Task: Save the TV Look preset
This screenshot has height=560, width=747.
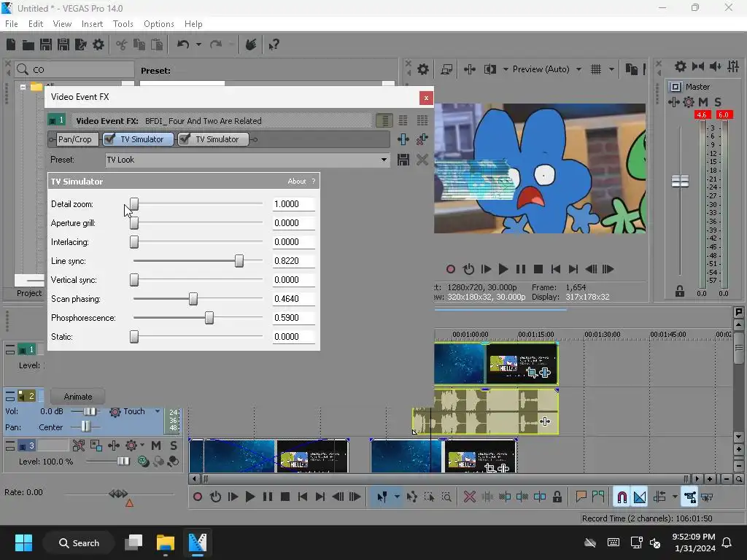Action: (x=403, y=160)
